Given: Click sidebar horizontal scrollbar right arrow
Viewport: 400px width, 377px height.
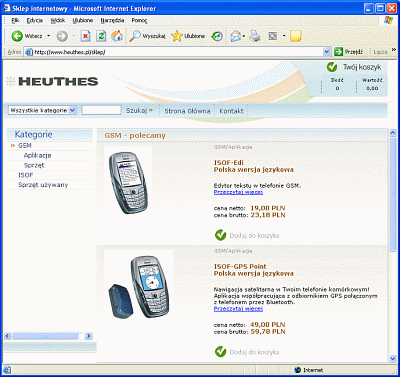Looking at the screenshot, I should (88, 336).
